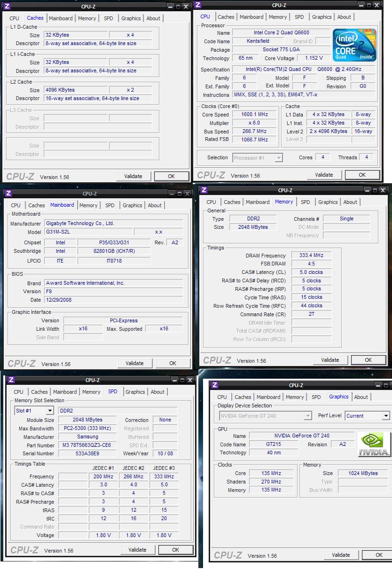Click the JEDEC #3 frequency 333 MHz cell
The height and width of the screenshot is (569, 392).
[164, 476]
